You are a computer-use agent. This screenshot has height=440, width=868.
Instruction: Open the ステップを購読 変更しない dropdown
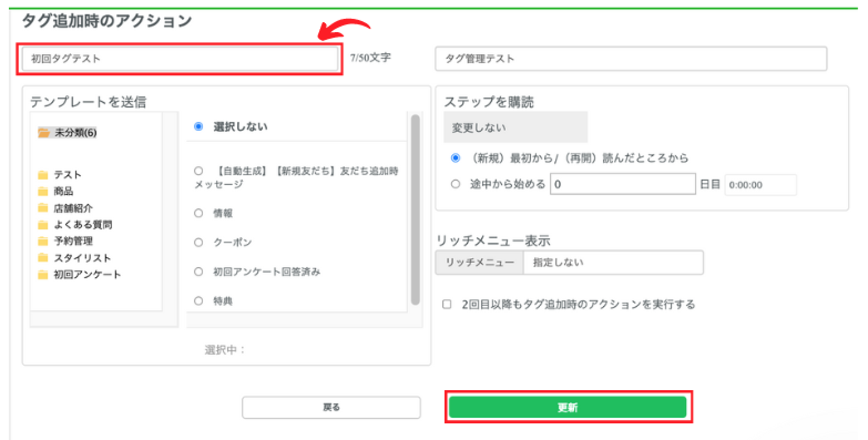[x=515, y=127]
